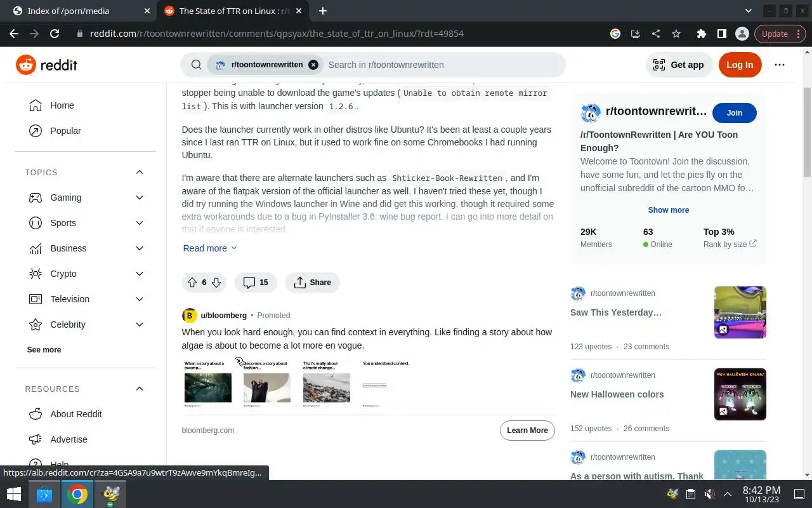The image size is (812, 508).
Task: Click the search magnifier icon
Action: [197, 65]
